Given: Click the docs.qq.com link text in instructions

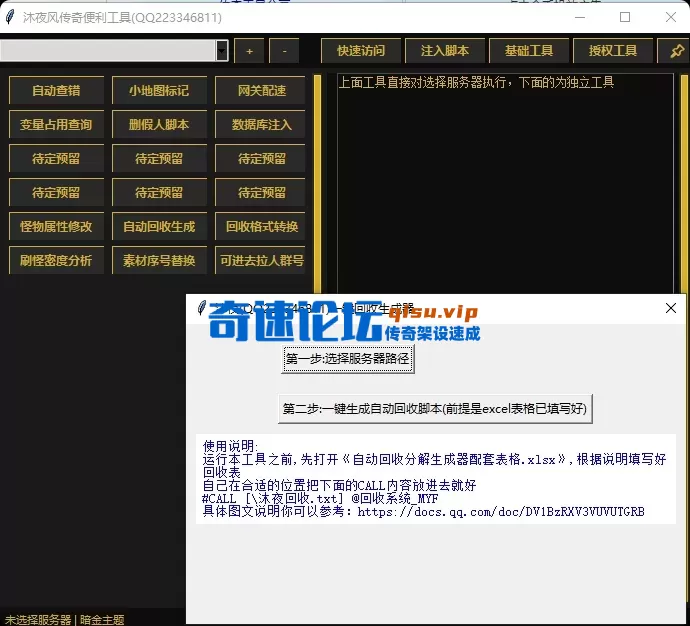Looking at the screenshot, I should click(501, 512).
